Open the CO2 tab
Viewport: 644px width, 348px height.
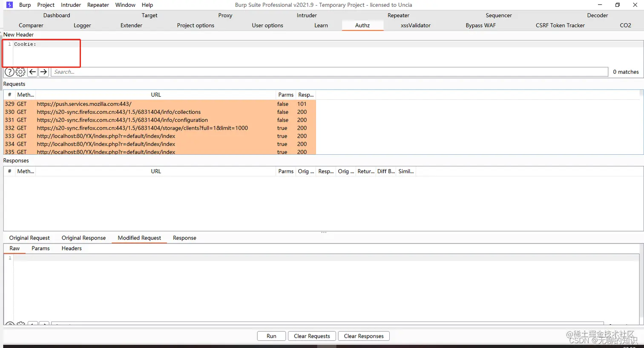[625, 25]
